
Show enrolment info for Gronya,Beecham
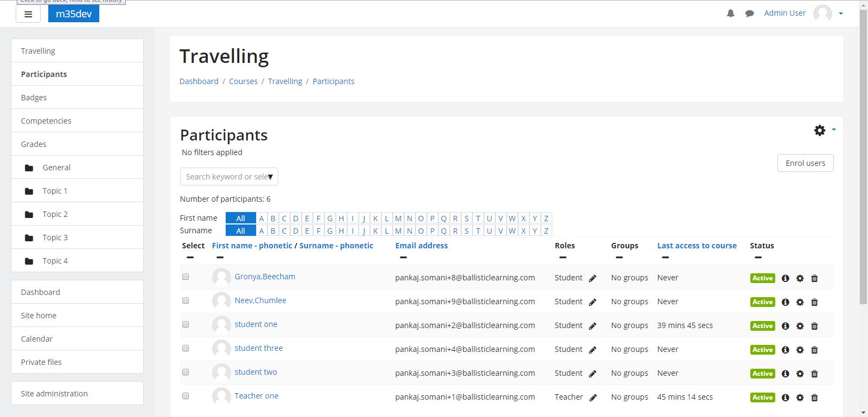(785, 278)
